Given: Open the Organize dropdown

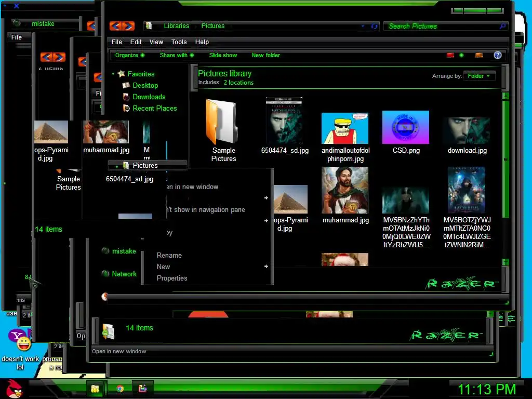Looking at the screenshot, I should [129, 55].
